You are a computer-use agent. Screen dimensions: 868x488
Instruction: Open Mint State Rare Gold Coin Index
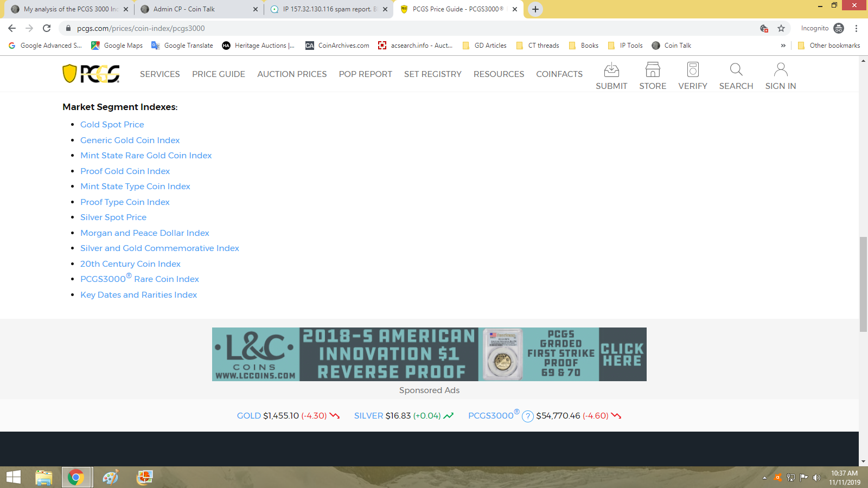point(146,156)
